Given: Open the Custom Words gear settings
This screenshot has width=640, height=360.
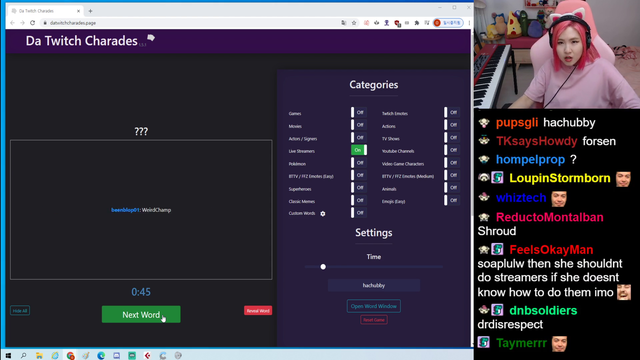Looking at the screenshot, I should [x=322, y=213].
